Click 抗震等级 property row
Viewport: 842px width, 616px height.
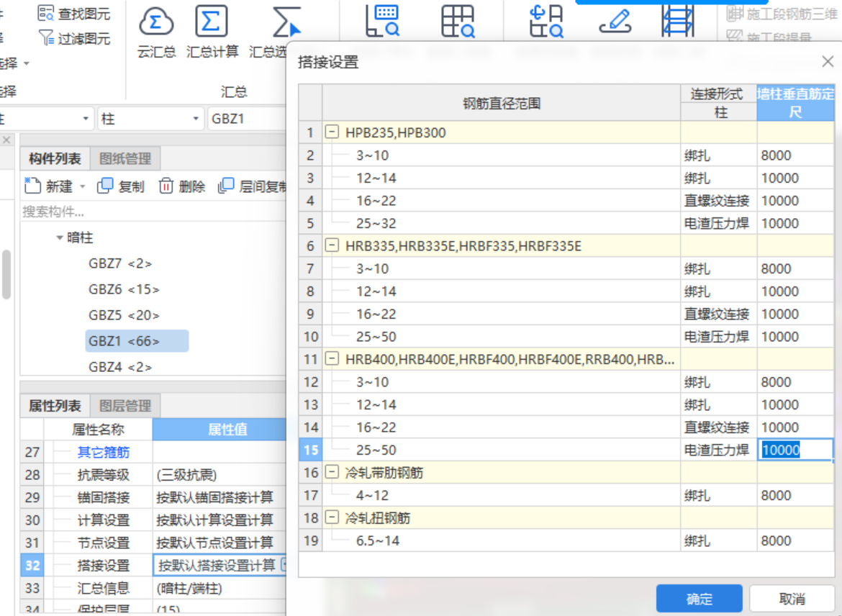[x=153, y=475]
